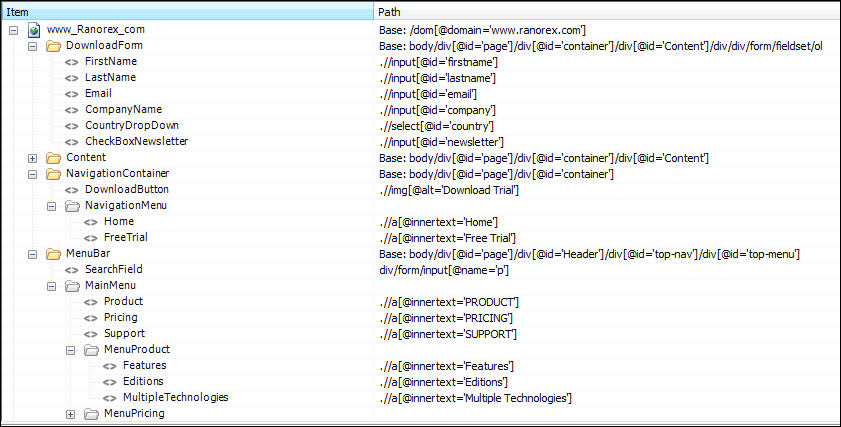
Task: Click the path .//a[@innertext='Home']
Action: 438,222
